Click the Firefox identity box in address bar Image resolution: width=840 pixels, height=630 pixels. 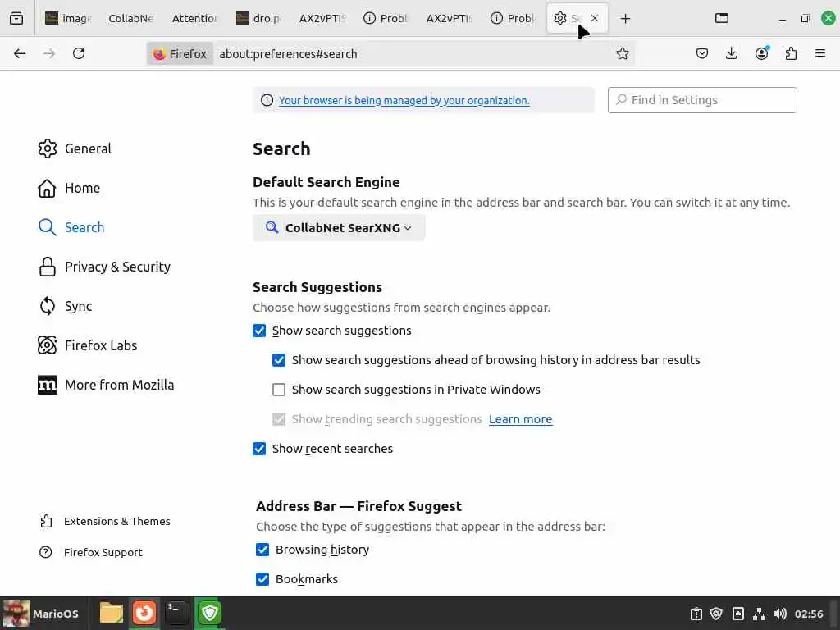(180, 53)
